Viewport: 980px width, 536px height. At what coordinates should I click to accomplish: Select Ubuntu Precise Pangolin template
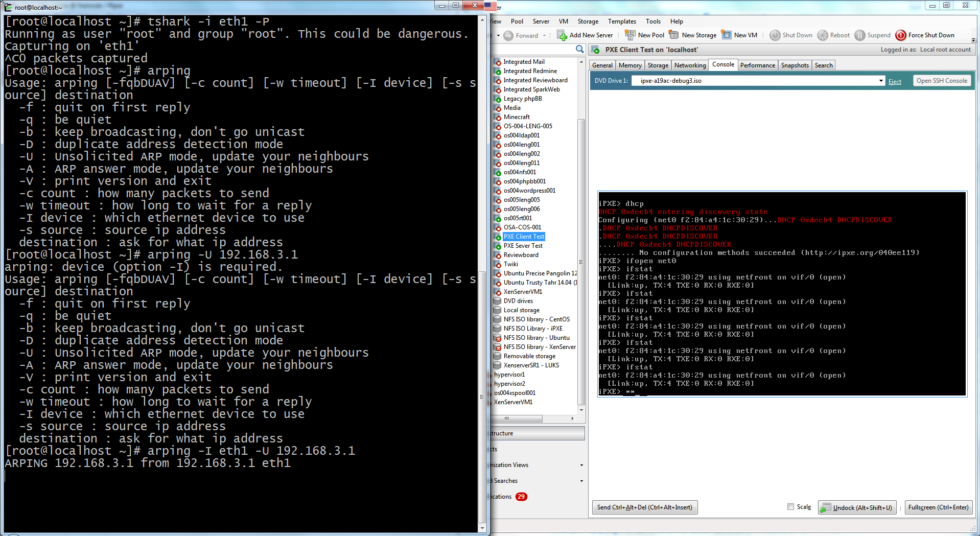(x=540, y=273)
